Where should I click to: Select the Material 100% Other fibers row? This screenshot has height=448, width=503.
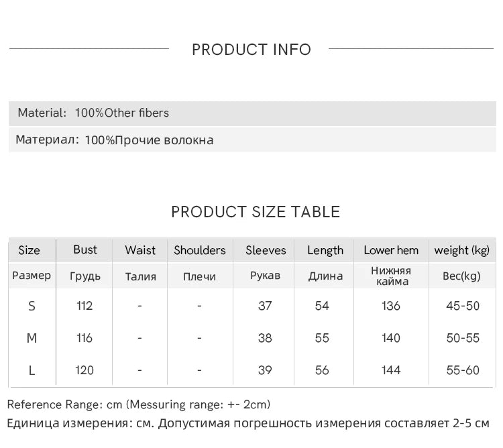coord(252,113)
